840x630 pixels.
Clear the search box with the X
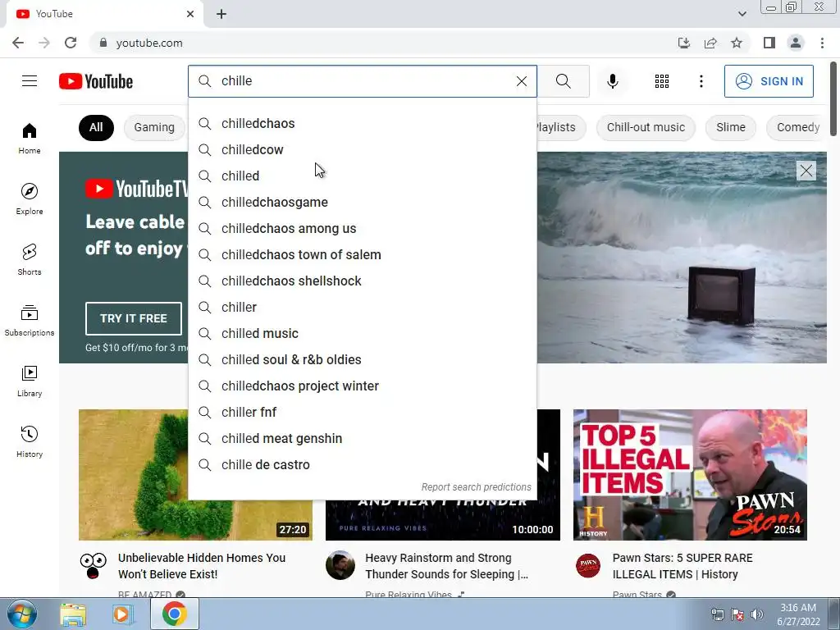pyautogui.click(x=521, y=81)
